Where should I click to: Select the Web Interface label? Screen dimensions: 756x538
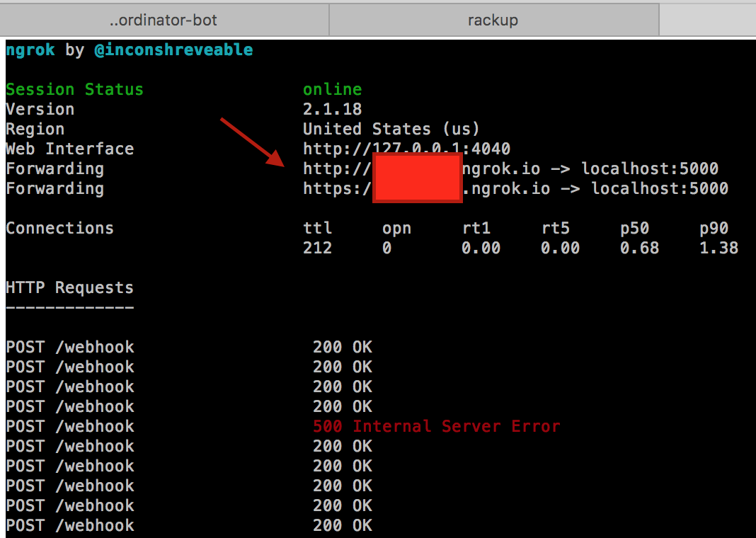click(70, 149)
